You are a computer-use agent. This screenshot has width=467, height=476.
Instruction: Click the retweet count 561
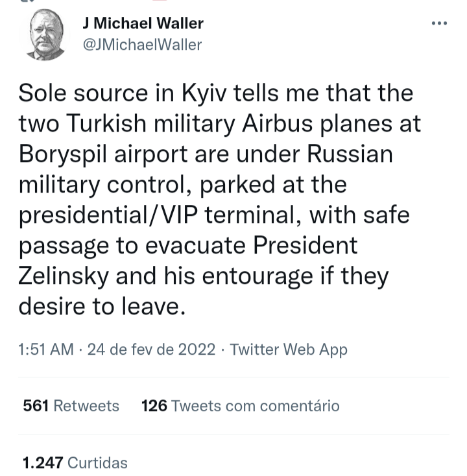(x=36, y=406)
